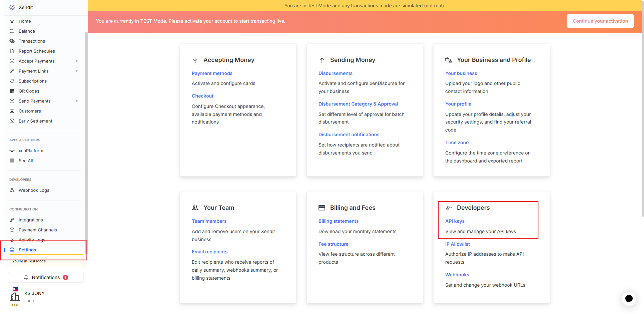This screenshot has width=644, height=314.
Task: Click the Webhook Logs sidebar icon
Action: point(12,190)
